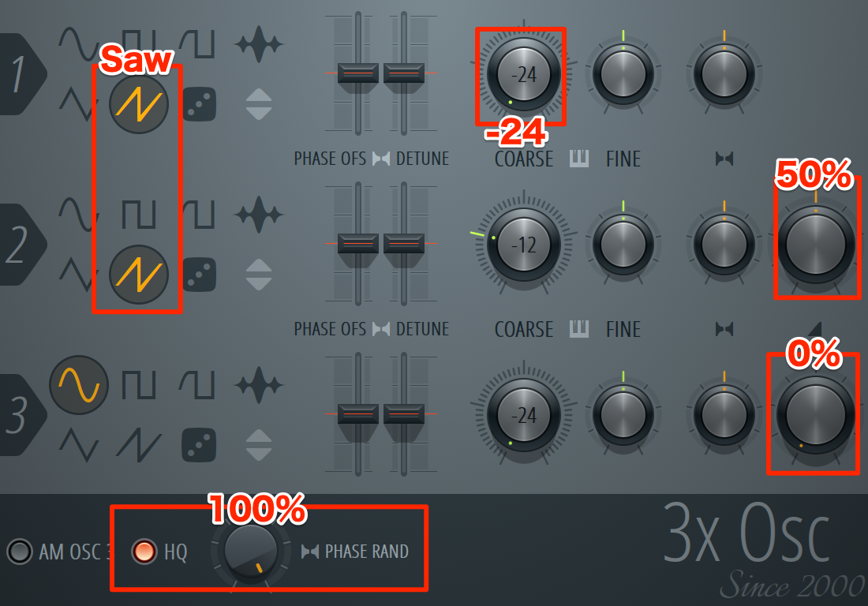Choose square wave shape for oscillator 2

click(x=138, y=214)
